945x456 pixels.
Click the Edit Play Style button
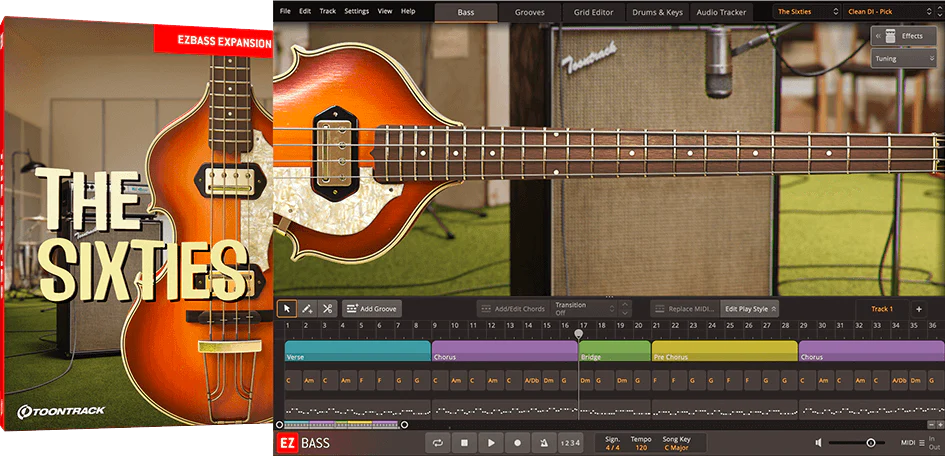pyautogui.click(x=750, y=309)
